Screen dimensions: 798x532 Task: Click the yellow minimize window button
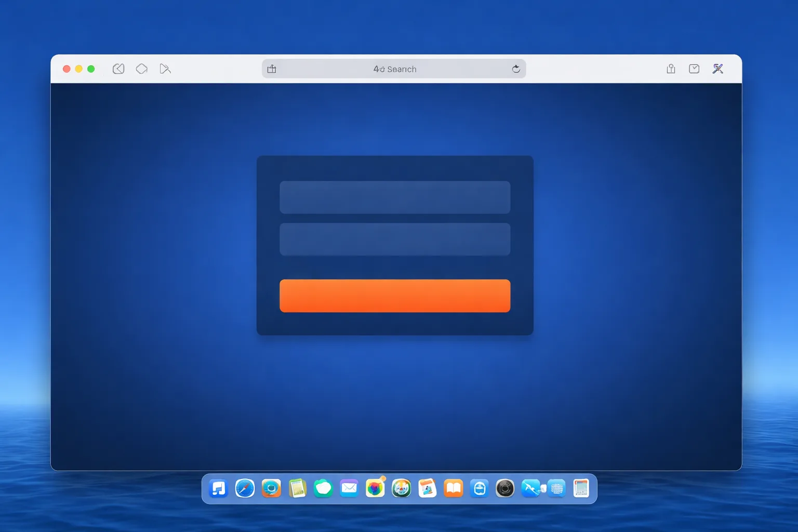[79, 69]
